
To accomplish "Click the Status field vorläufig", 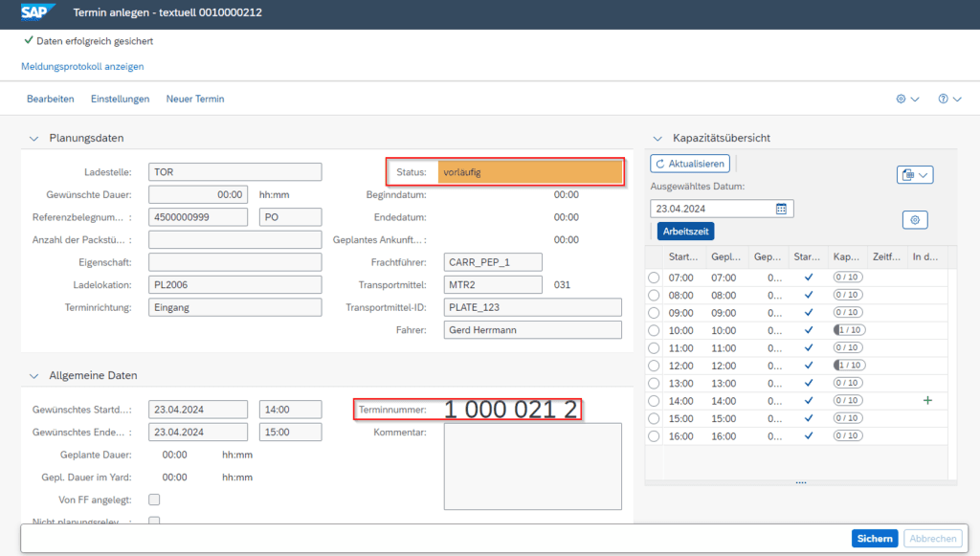I will pyautogui.click(x=530, y=172).
